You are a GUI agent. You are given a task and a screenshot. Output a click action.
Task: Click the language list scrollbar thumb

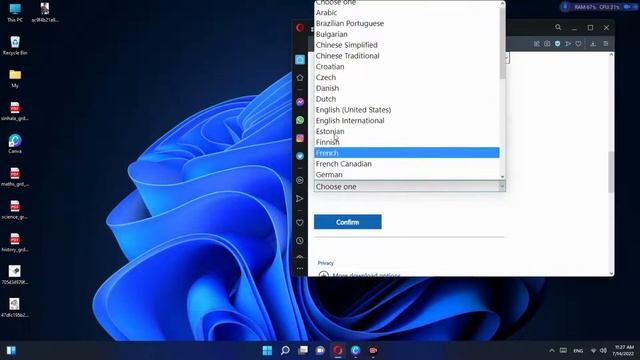502,43
